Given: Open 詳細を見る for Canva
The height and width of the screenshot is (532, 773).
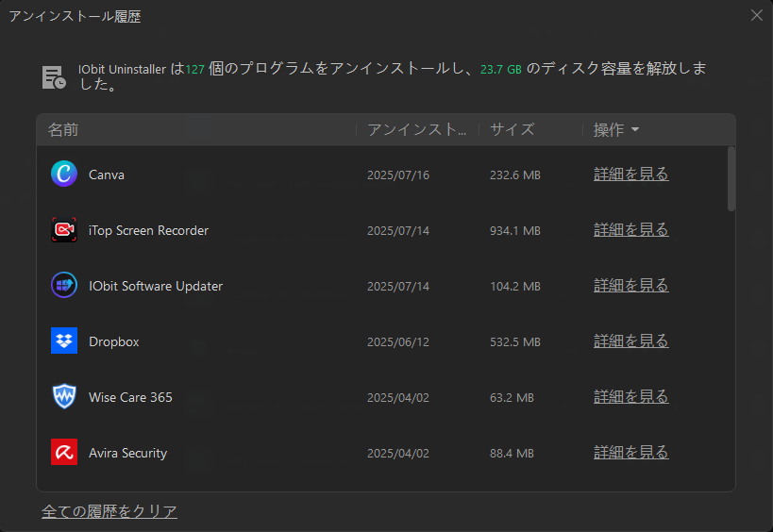Looking at the screenshot, I should 631,175.
